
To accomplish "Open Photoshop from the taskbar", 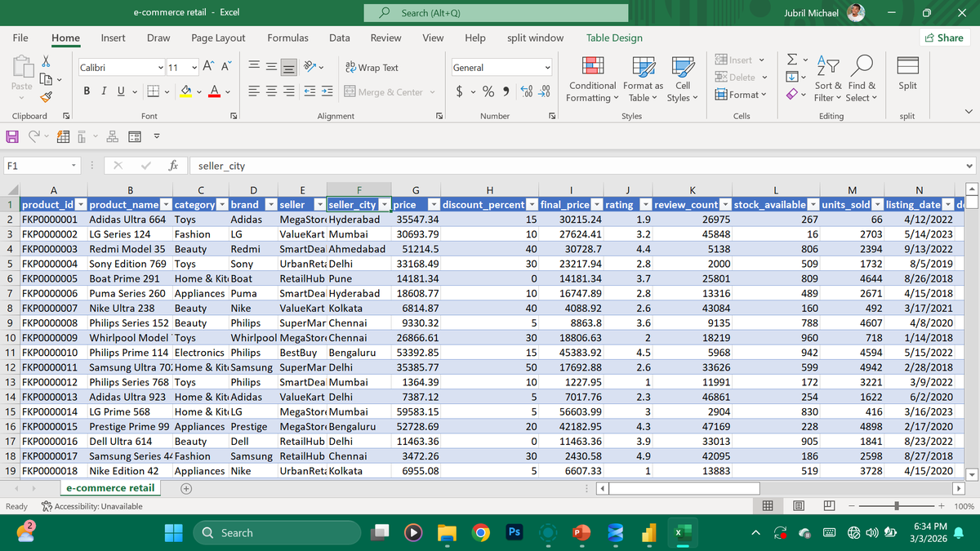I will click(x=515, y=533).
